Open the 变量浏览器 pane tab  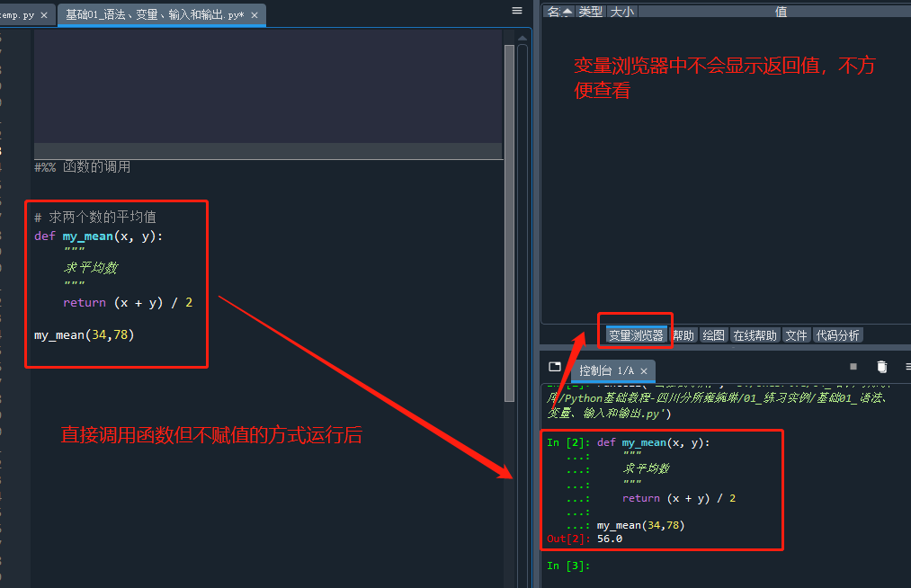[636, 335]
